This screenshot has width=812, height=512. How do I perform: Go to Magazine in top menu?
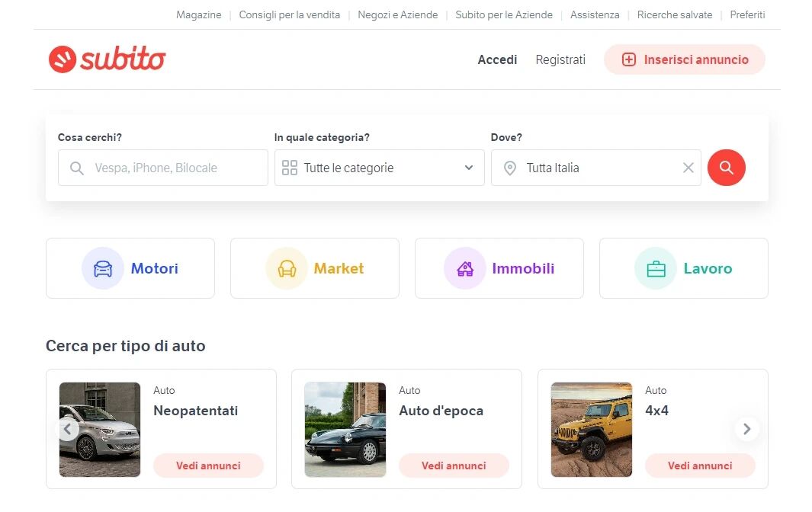[198, 14]
